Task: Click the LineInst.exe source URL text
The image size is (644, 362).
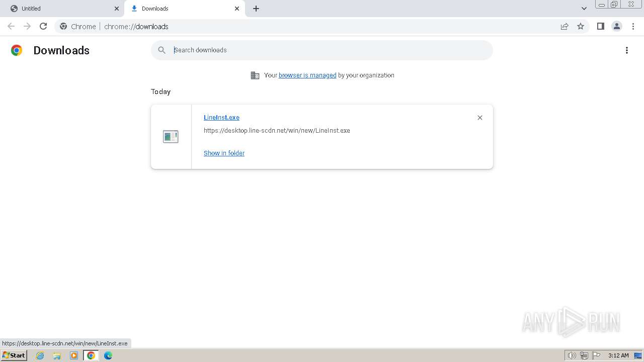Action: click(277, 131)
